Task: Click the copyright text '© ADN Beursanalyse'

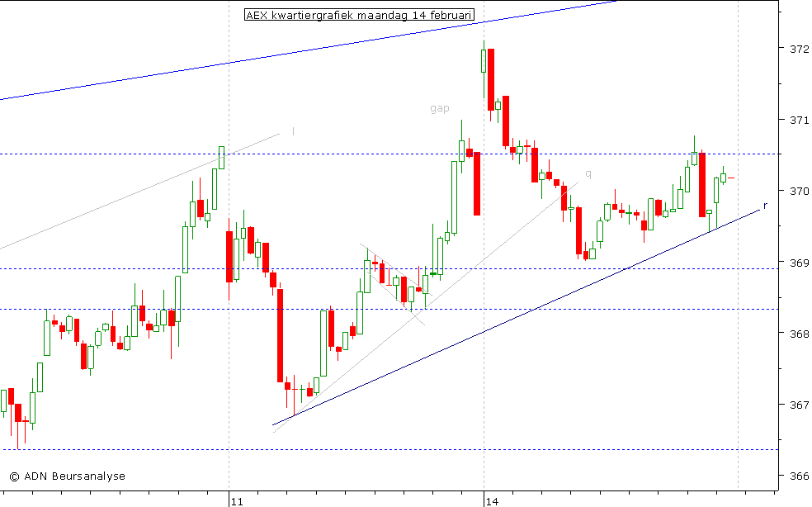Action: pyautogui.click(x=68, y=476)
